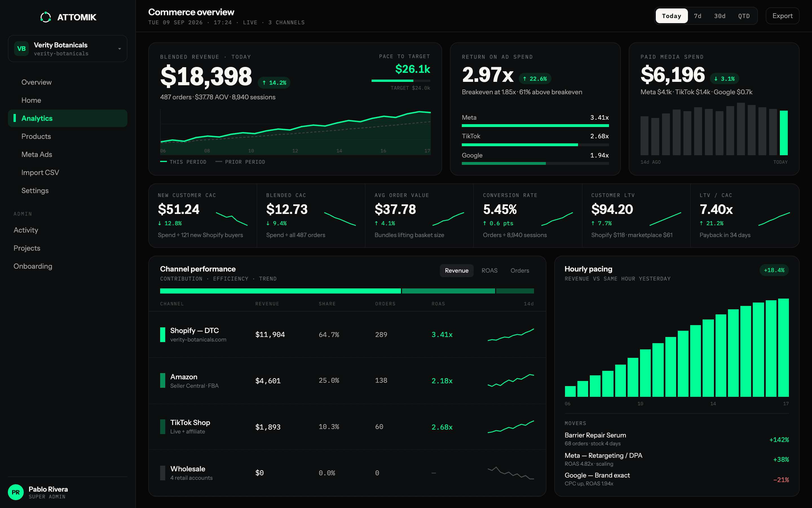Image resolution: width=812 pixels, height=508 pixels.
Task: Click the TikTok ROAS bar
Action: click(535, 145)
